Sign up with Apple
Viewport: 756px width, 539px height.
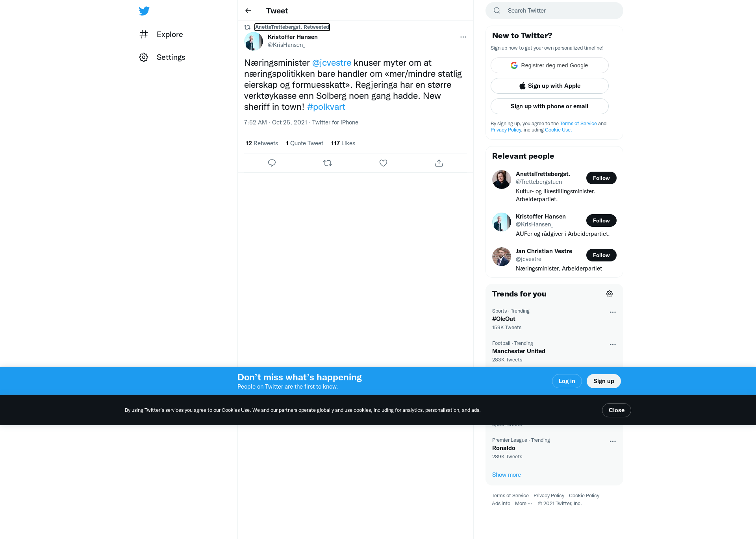pyautogui.click(x=549, y=86)
